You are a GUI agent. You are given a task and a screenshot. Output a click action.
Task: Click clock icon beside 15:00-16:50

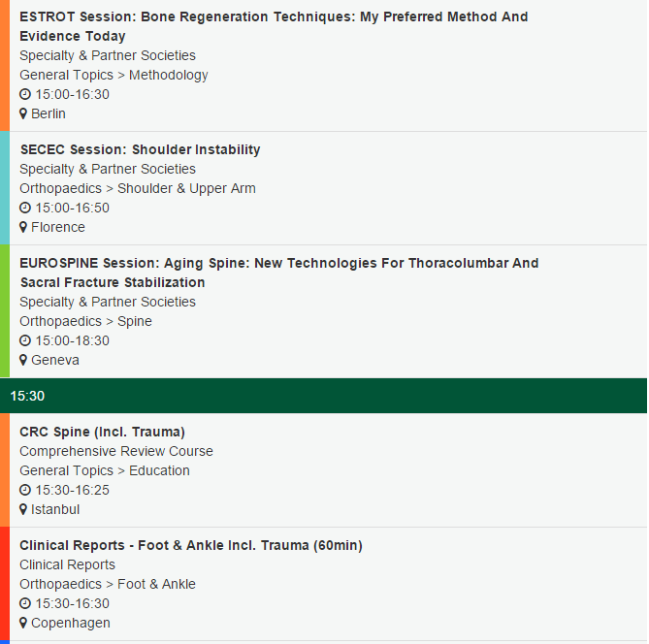coord(25,209)
